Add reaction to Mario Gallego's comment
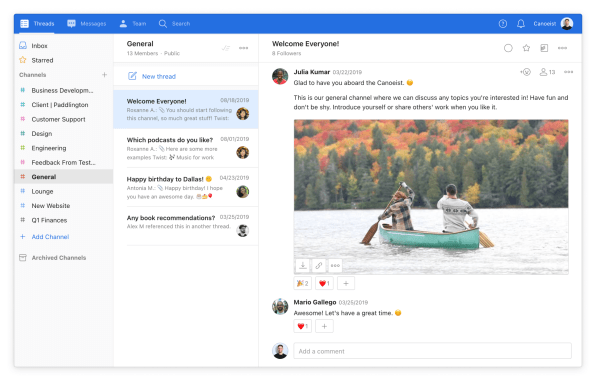The image size is (596, 381). click(324, 326)
